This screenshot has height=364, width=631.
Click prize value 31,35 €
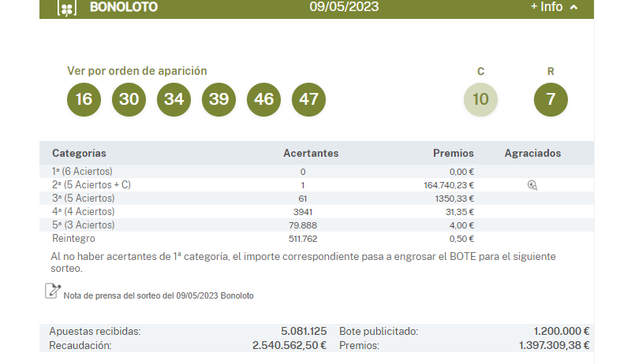click(x=460, y=212)
